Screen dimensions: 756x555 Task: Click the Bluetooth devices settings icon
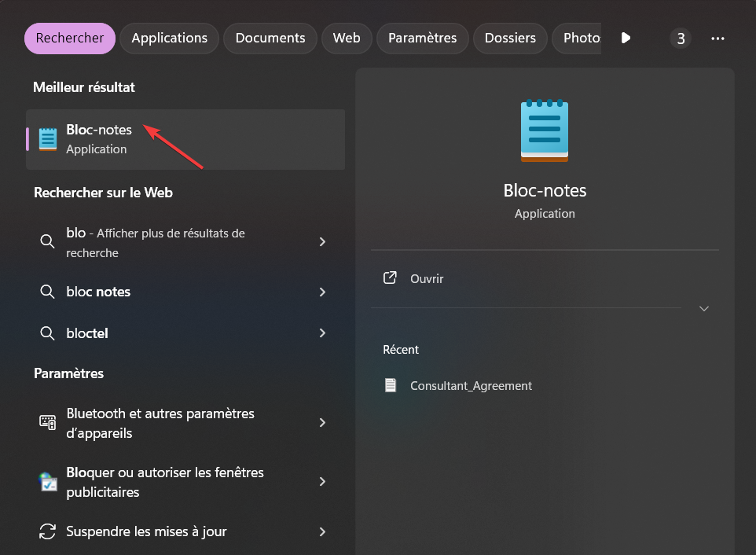48,422
